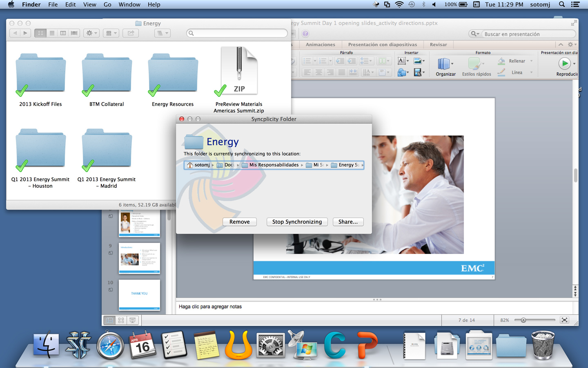Open PowerPoint help icon

pos(305,34)
